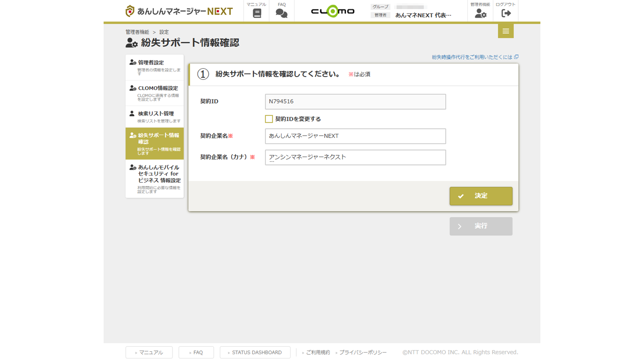Screen dimensions: 644x362
Task: Open 検索リスト管理 in the sidebar
Action: 155,117
